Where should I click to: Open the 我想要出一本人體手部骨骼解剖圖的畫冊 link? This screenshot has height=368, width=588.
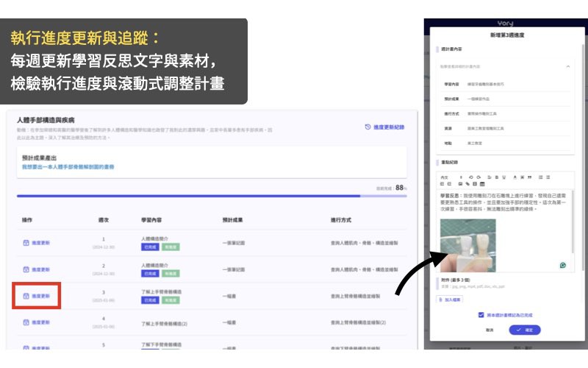pyautogui.click(x=68, y=167)
